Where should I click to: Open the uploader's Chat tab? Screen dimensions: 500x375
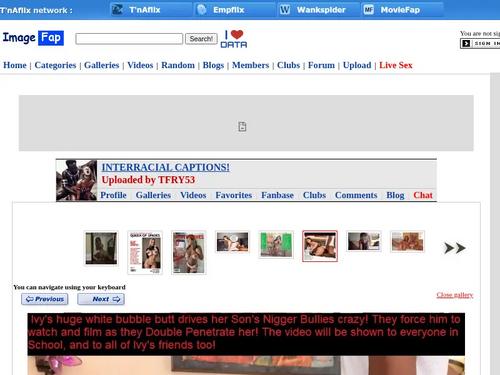(x=423, y=195)
